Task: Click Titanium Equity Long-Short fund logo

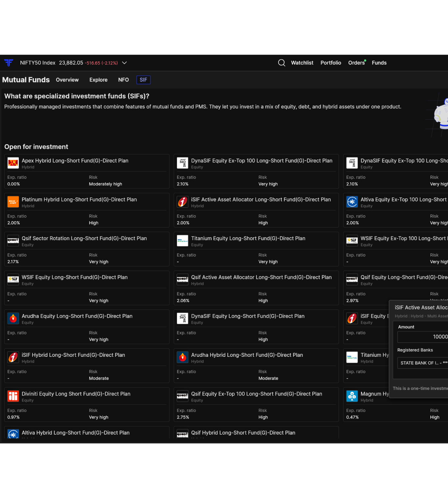Action: click(x=183, y=241)
